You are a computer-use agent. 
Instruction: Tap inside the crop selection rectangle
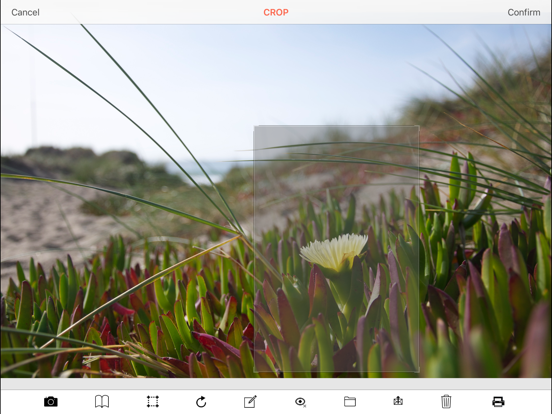pos(336,249)
